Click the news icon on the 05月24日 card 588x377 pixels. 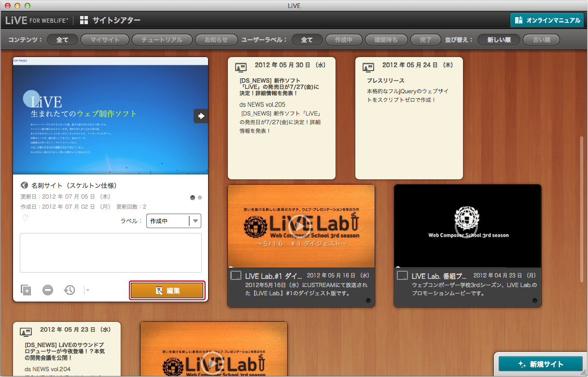click(368, 67)
